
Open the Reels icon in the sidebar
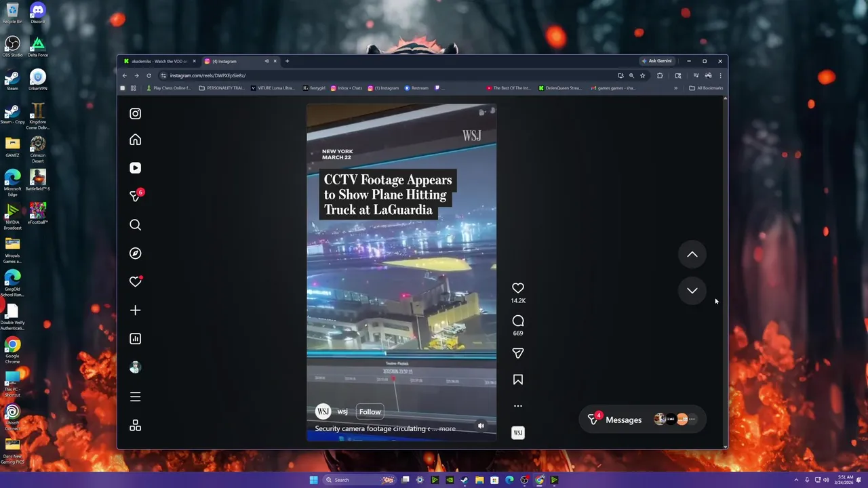136,168
